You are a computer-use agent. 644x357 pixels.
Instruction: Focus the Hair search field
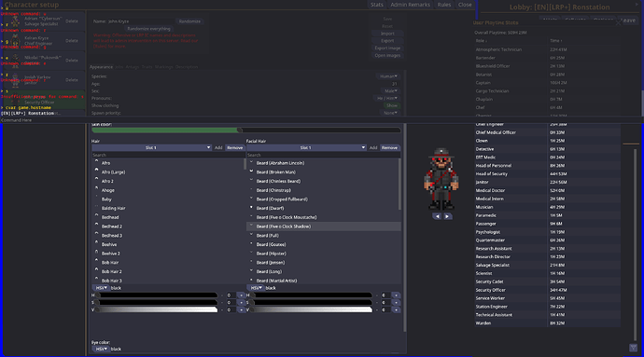[168, 155]
